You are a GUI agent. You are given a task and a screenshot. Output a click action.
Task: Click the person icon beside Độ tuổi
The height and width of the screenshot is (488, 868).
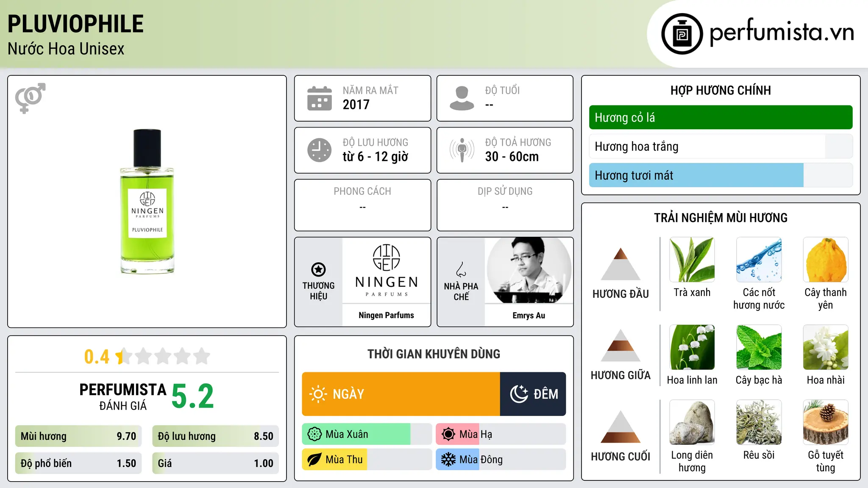(x=462, y=98)
